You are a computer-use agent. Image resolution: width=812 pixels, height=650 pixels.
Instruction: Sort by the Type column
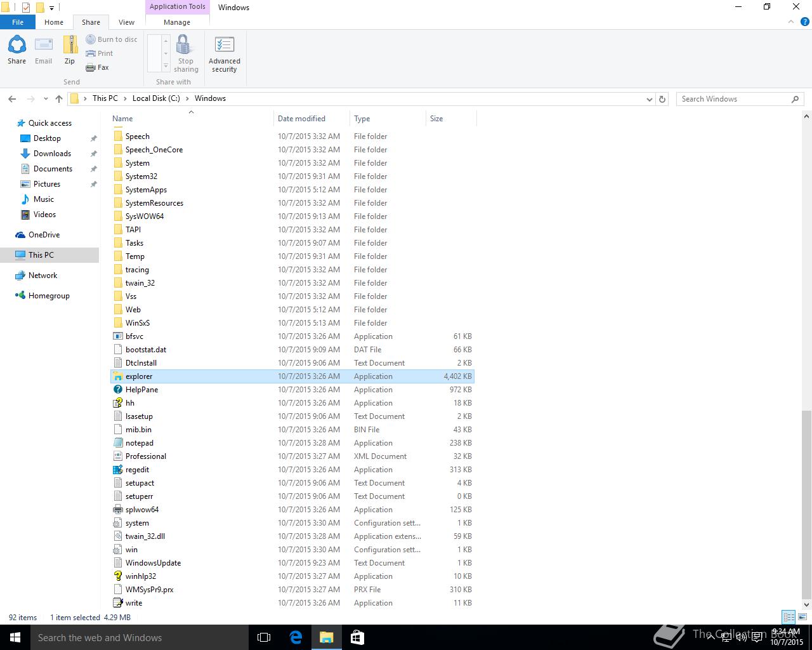coord(388,119)
